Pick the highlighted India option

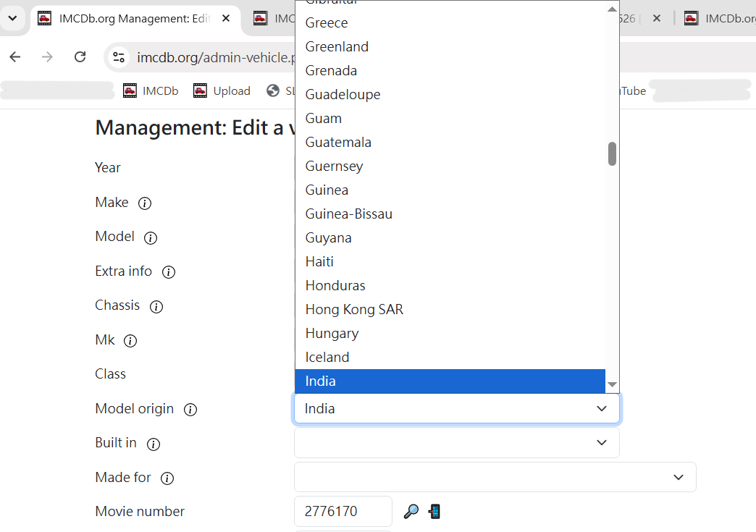(x=450, y=381)
